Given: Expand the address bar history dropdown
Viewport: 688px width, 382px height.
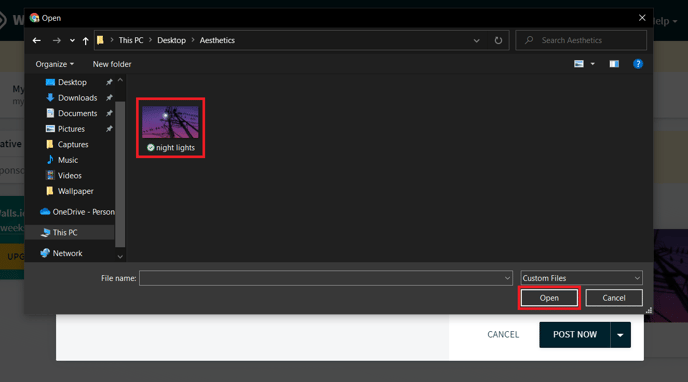Looking at the screenshot, I should (477, 40).
